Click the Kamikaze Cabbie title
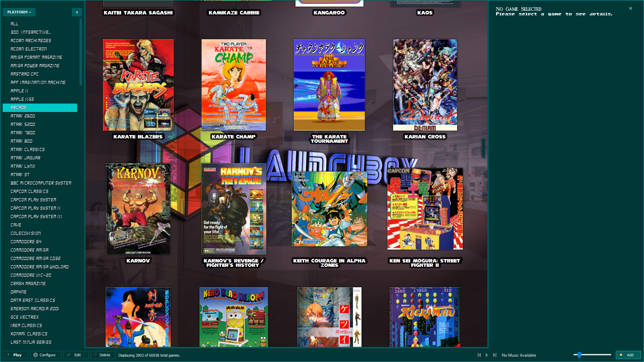 tap(234, 13)
